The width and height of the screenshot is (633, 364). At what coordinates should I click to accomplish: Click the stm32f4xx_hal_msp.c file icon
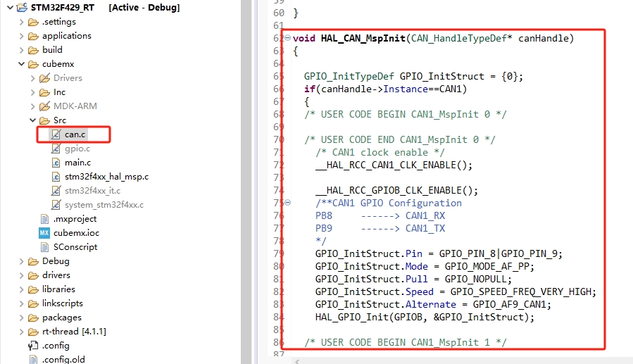coord(56,177)
